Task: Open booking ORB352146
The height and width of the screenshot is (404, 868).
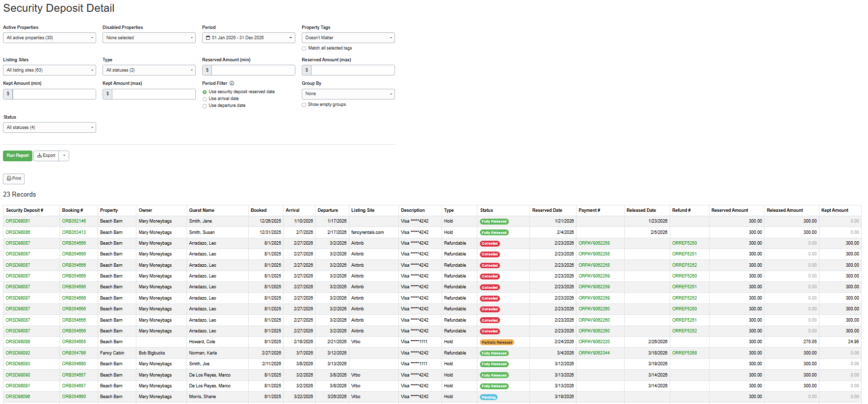Action: coord(74,221)
